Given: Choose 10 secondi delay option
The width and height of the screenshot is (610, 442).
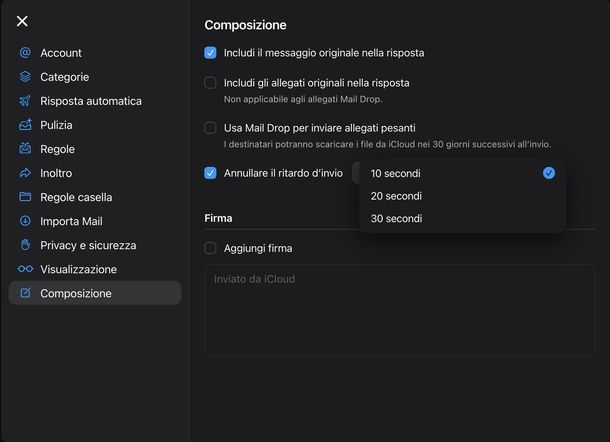Looking at the screenshot, I should (x=463, y=173).
